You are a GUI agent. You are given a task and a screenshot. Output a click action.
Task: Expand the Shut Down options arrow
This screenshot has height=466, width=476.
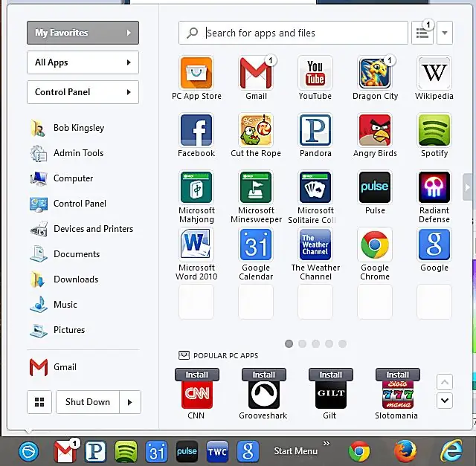click(x=130, y=402)
